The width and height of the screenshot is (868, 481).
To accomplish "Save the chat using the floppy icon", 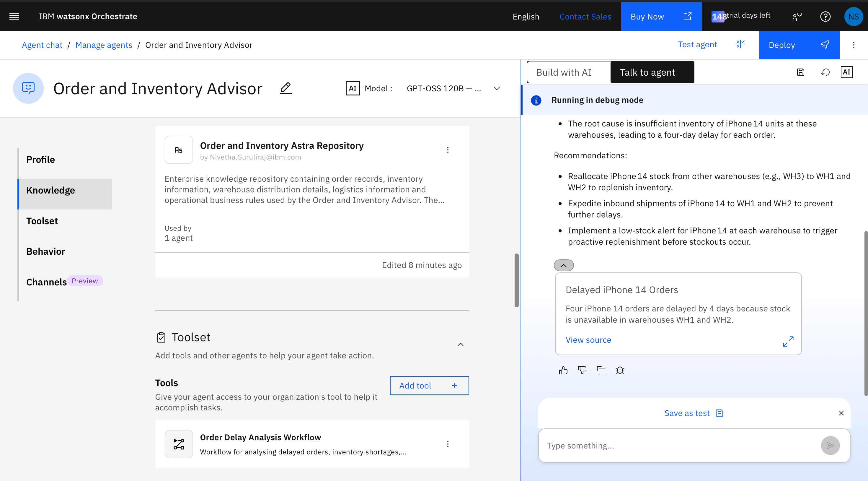I will coord(801,72).
